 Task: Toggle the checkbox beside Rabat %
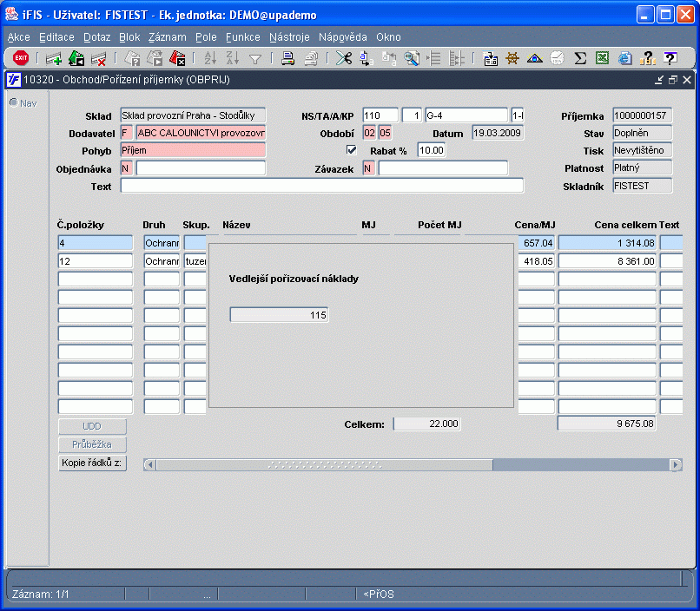[x=352, y=150]
